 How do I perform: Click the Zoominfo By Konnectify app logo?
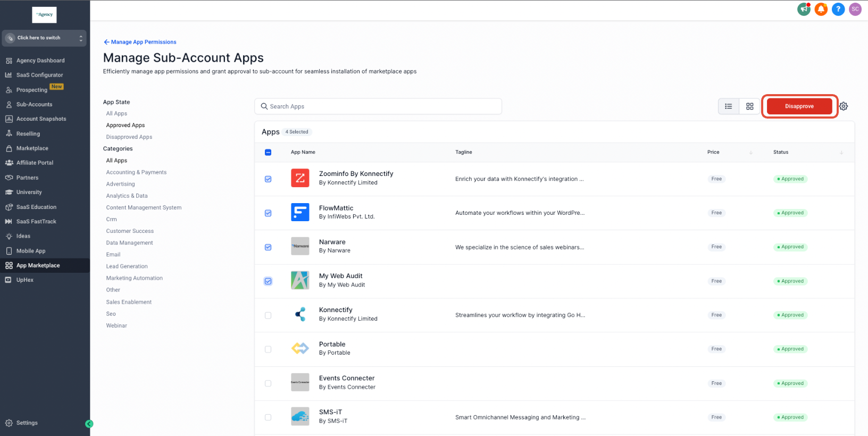pyautogui.click(x=300, y=178)
